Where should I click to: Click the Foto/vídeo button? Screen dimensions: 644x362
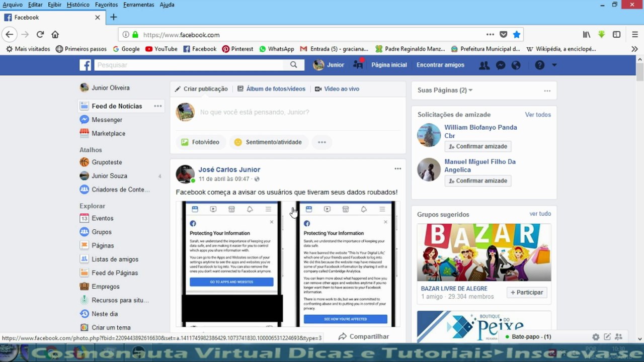[x=200, y=142]
